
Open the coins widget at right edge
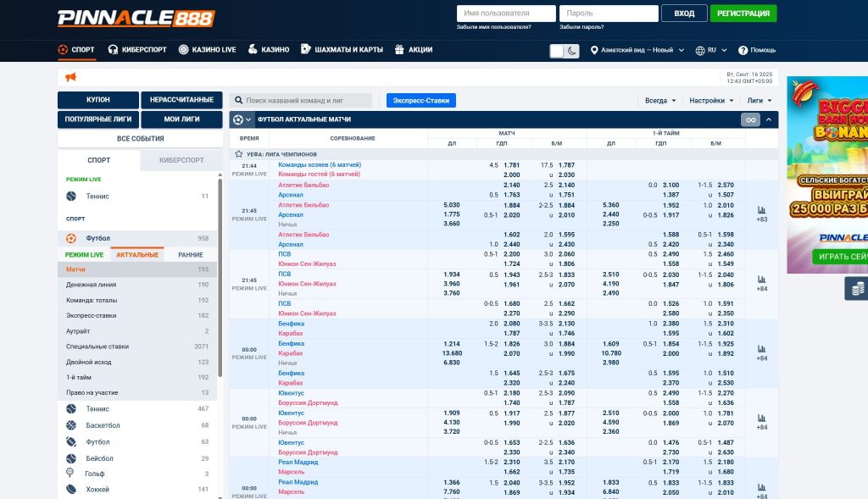click(x=858, y=289)
